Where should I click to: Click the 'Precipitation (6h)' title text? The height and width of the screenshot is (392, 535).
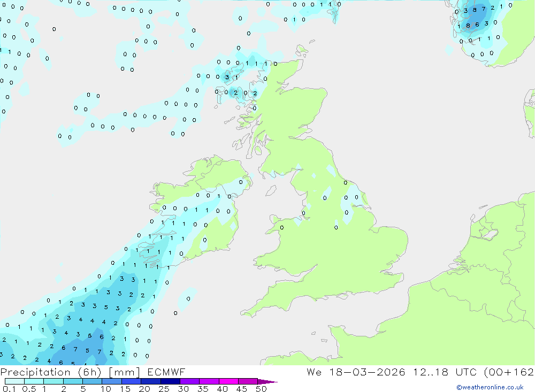tap(51, 372)
